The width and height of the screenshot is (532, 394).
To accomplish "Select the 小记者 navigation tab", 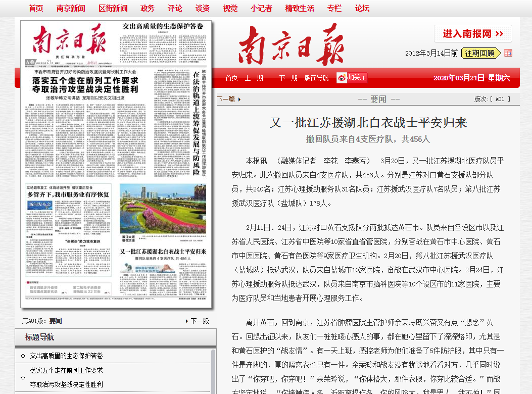I will [261, 8].
